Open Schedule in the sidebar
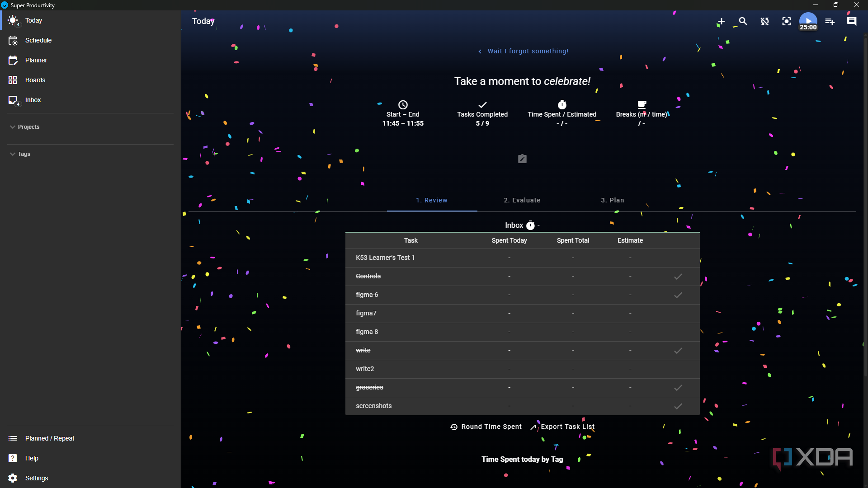This screenshot has width=868, height=488. [x=38, y=40]
